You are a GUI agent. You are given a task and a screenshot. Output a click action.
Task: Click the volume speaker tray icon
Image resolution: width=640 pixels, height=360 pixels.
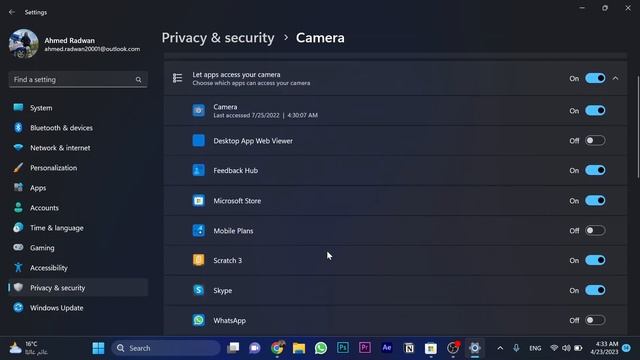coord(566,348)
